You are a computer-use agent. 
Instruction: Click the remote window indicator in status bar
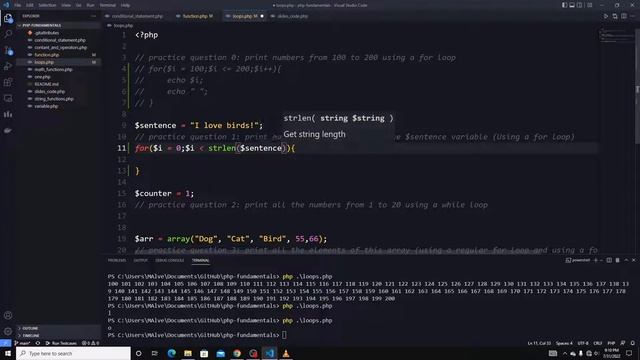tap(5, 343)
